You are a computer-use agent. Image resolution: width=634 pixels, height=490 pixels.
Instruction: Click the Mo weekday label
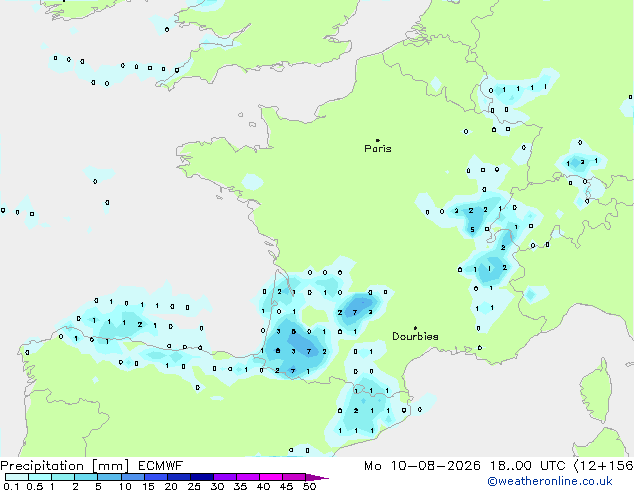(x=372, y=466)
